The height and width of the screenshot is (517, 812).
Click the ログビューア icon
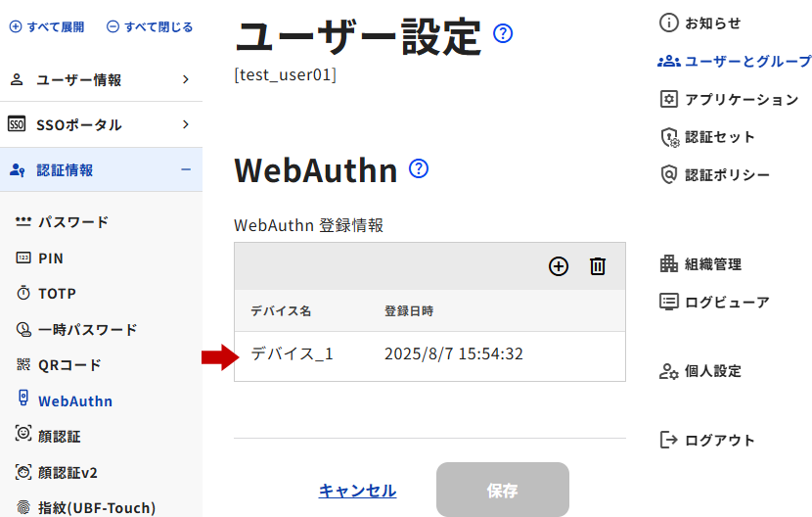pyautogui.click(x=669, y=302)
